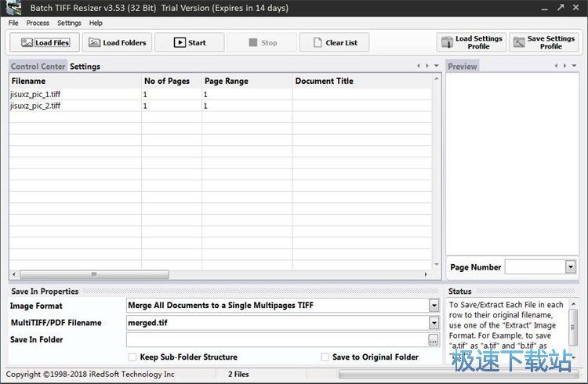Switch to the Settings tab
Image resolution: width=588 pixels, height=384 pixels.
[85, 67]
